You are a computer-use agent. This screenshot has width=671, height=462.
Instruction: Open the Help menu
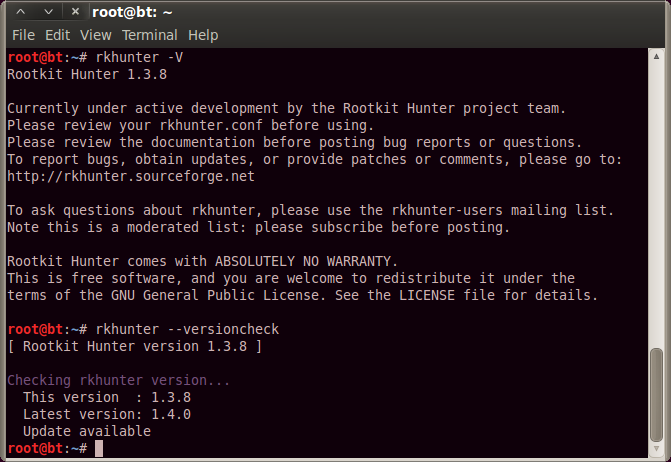point(203,35)
